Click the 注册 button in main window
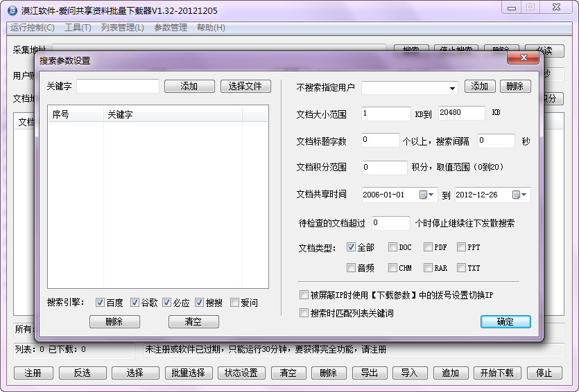 (33, 373)
